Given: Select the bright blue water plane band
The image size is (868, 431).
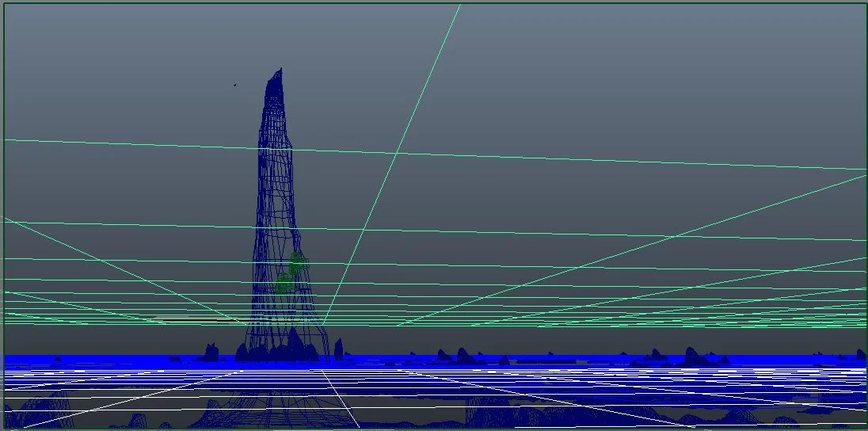Looking at the screenshot, I should pos(434,361).
